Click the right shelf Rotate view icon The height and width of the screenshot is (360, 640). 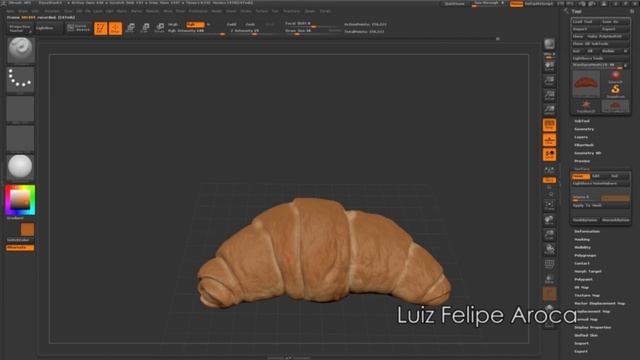click(549, 249)
